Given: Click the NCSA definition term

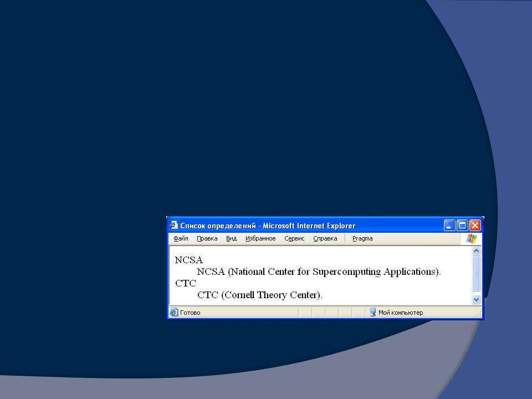Looking at the screenshot, I should pos(188,260).
